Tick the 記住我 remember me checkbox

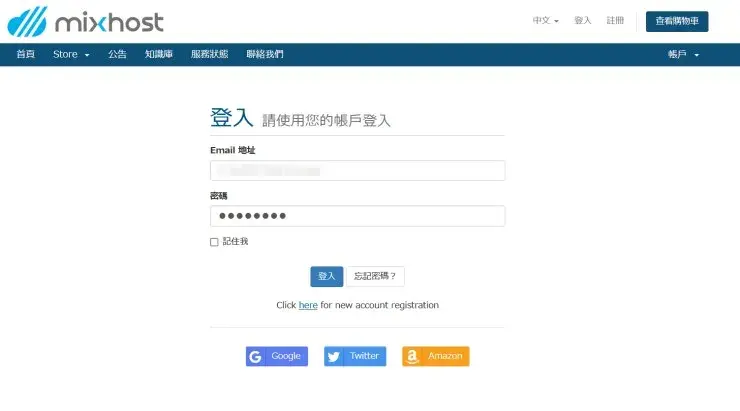click(x=214, y=242)
